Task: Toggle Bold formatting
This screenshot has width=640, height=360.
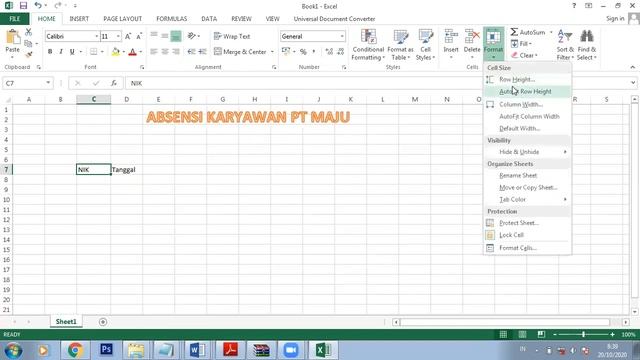Action: point(50,51)
